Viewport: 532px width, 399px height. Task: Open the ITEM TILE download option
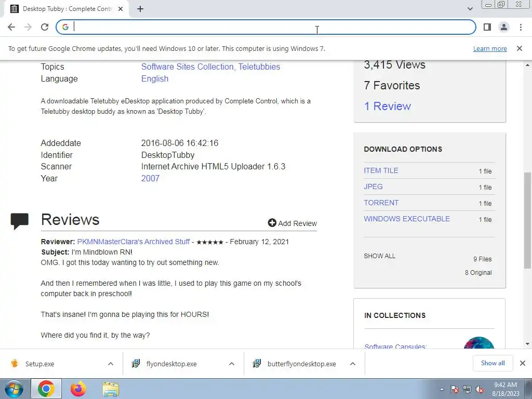pos(381,170)
